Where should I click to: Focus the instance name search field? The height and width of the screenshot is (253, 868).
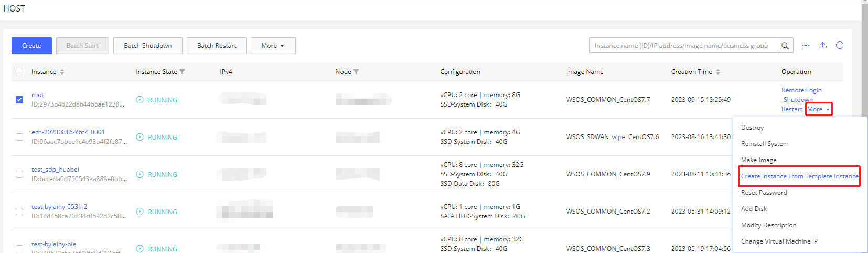pos(682,46)
